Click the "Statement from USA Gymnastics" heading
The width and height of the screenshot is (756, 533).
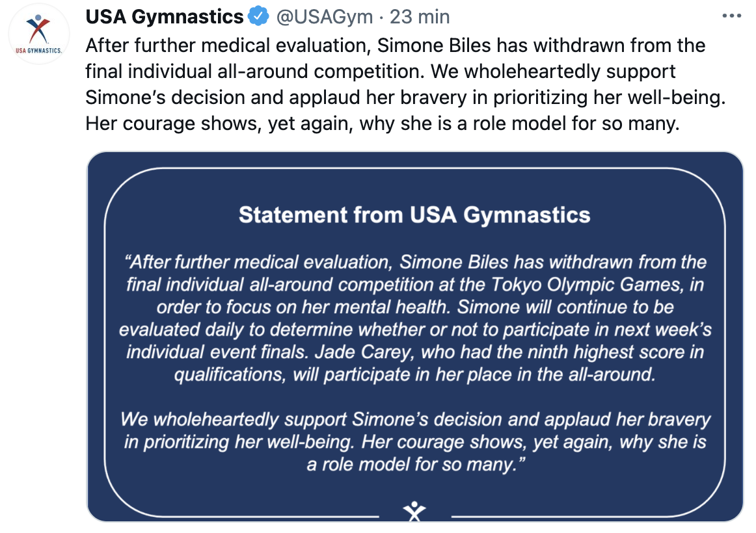coord(414,215)
